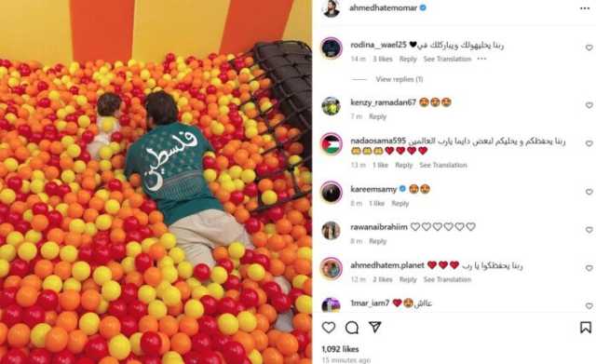View the 1,092 likes list
The image size is (596, 364).
340,349
